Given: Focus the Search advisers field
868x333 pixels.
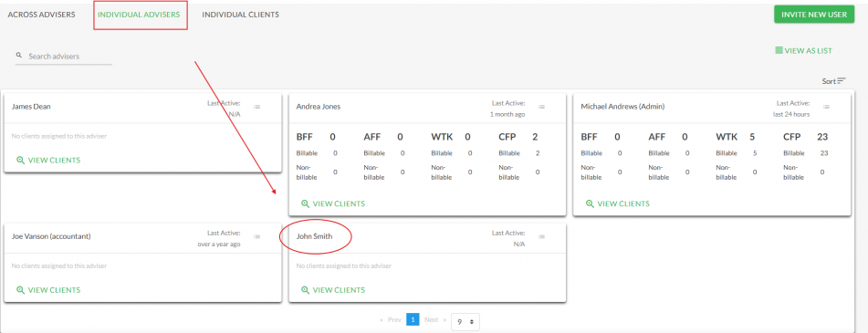Looking at the screenshot, I should click(x=64, y=56).
